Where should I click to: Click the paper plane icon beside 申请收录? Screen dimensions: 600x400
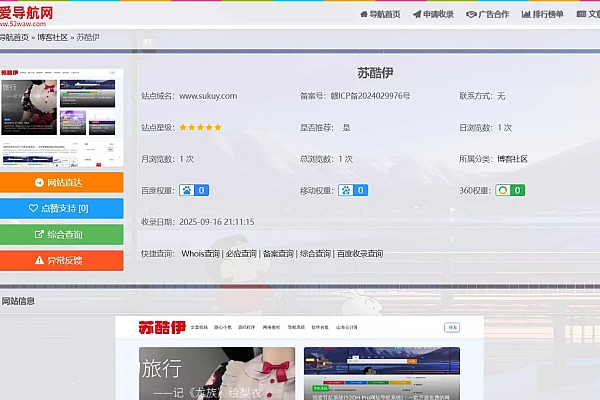click(x=417, y=15)
